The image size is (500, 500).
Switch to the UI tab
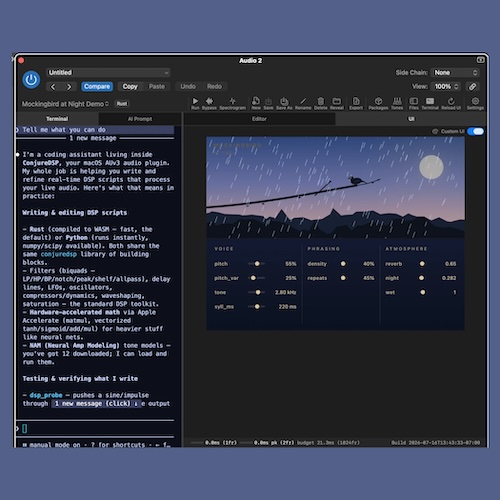coord(411,119)
